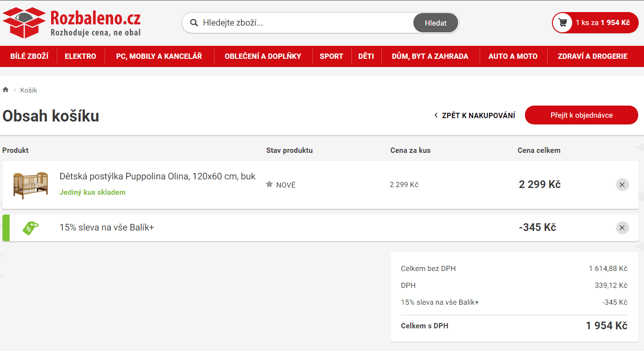Click Přejít k objednávce button
Screen dimensions: 644x351
point(581,115)
